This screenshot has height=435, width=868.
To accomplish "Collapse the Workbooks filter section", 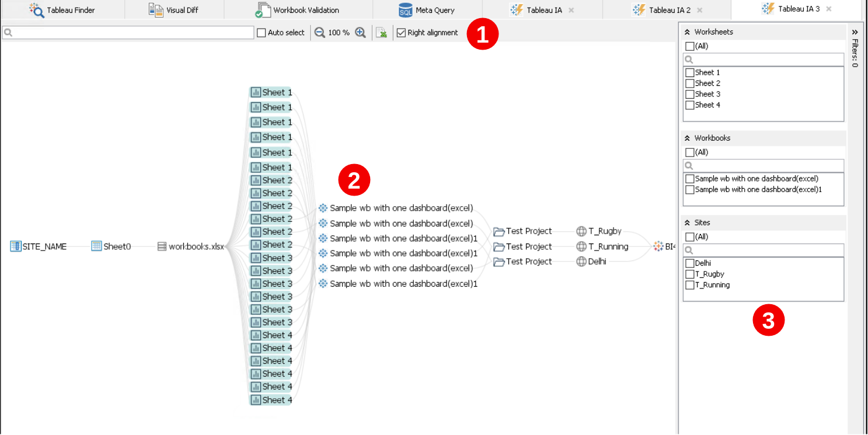I will pyautogui.click(x=688, y=138).
